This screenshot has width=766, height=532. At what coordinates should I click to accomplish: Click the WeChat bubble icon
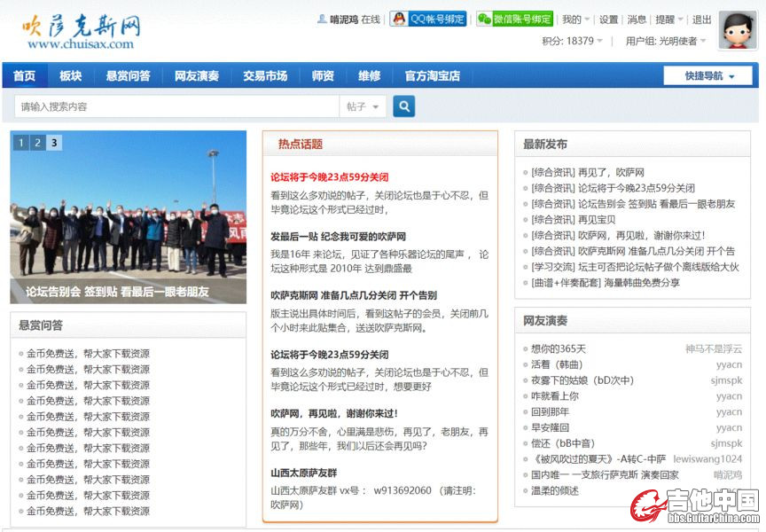pyautogui.click(x=485, y=19)
